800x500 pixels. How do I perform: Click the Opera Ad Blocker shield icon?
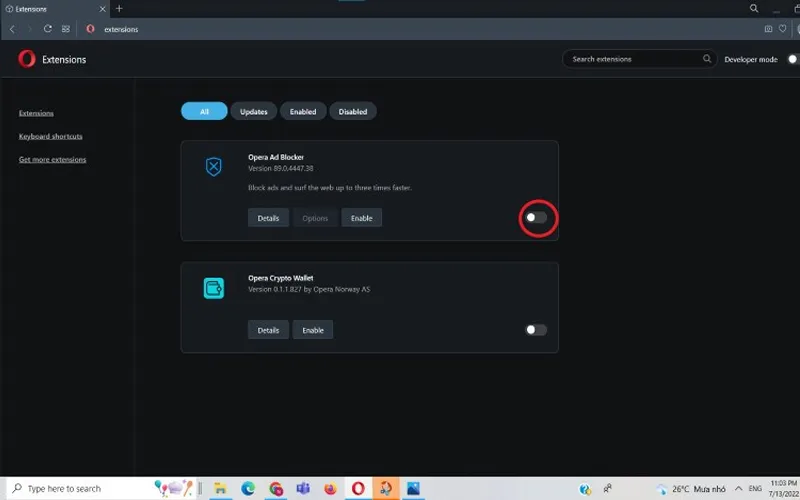click(x=214, y=167)
